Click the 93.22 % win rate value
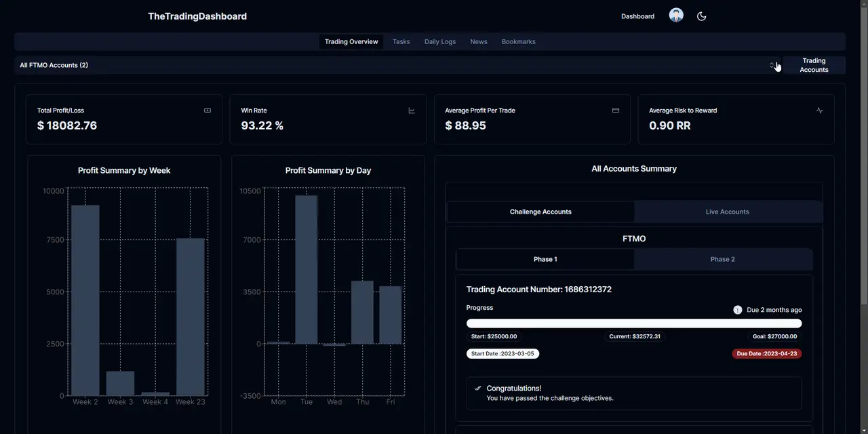Image resolution: width=868 pixels, height=434 pixels. pyautogui.click(x=262, y=125)
